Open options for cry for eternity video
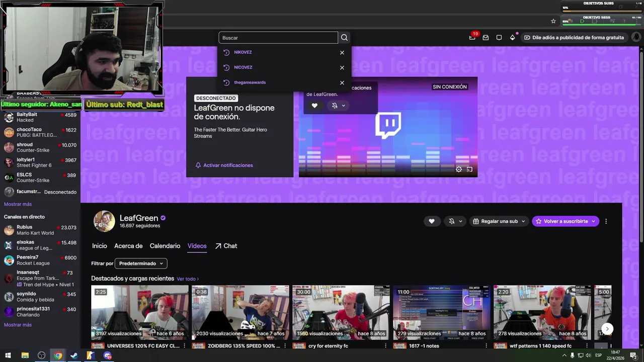 [x=386, y=346]
